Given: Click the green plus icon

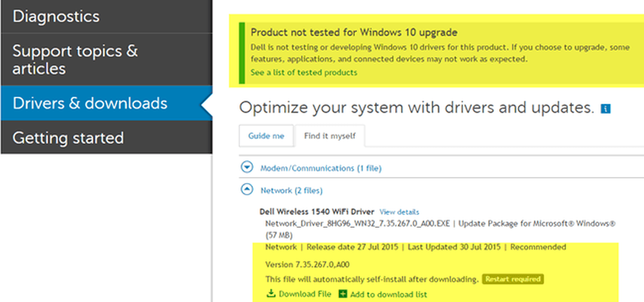Looking at the screenshot, I should tap(343, 294).
